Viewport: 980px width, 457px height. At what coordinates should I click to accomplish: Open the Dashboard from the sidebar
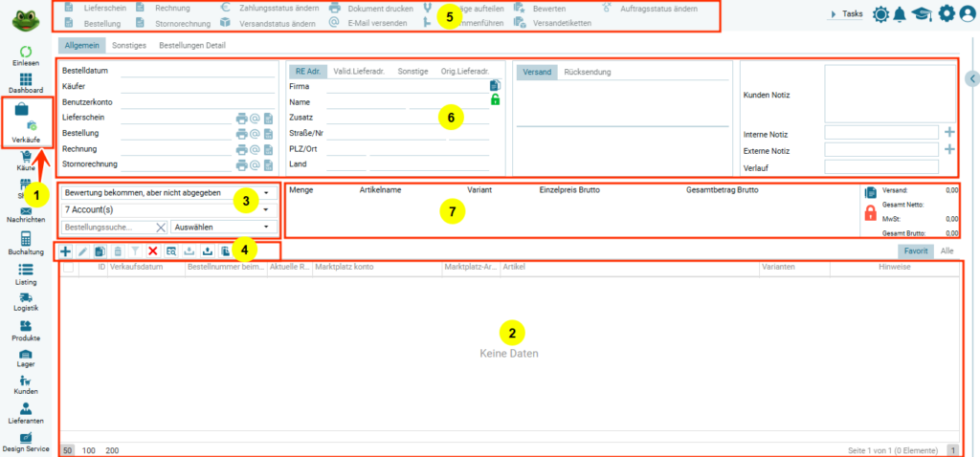click(x=26, y=79)
